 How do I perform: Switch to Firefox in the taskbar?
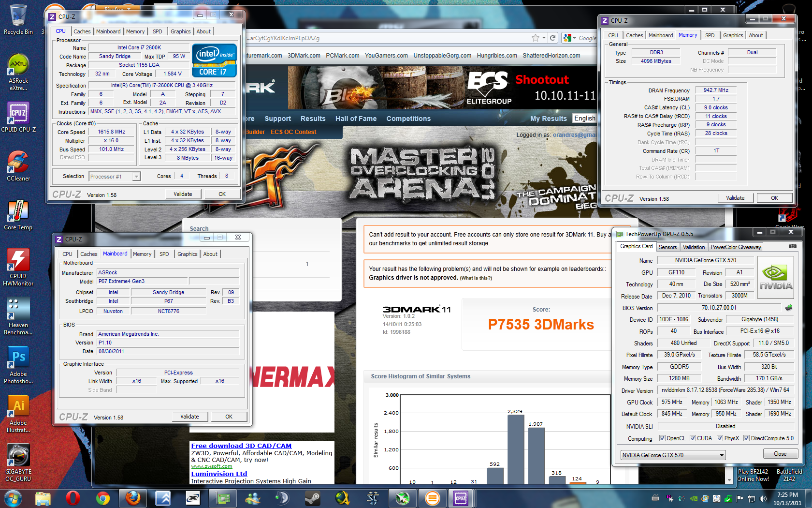click(133, 498)
